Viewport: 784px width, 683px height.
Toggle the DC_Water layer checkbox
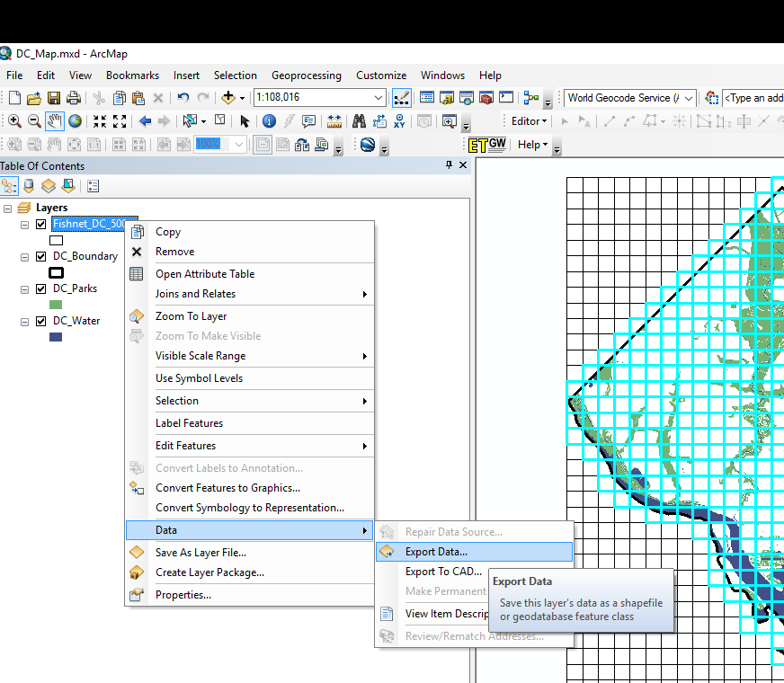[40, 321]
